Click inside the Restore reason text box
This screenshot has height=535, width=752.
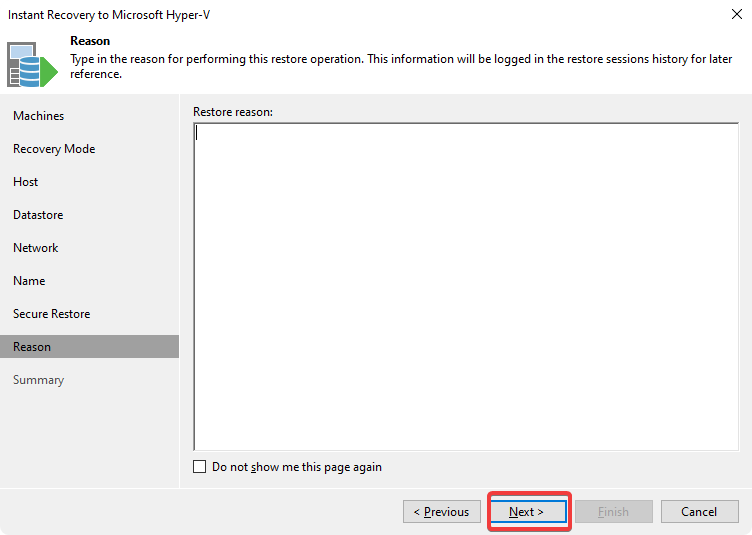pos(465,286)
